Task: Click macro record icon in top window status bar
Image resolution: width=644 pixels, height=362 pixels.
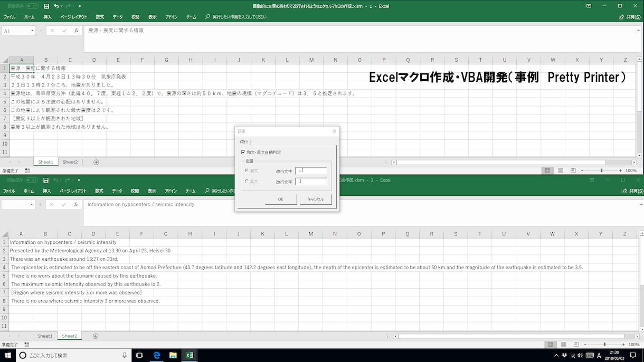Action: tap(27, 170)
